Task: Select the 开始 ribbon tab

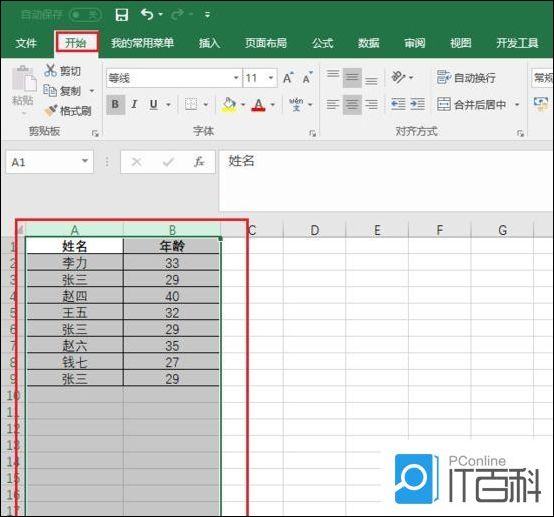Action: pos(76,43)
